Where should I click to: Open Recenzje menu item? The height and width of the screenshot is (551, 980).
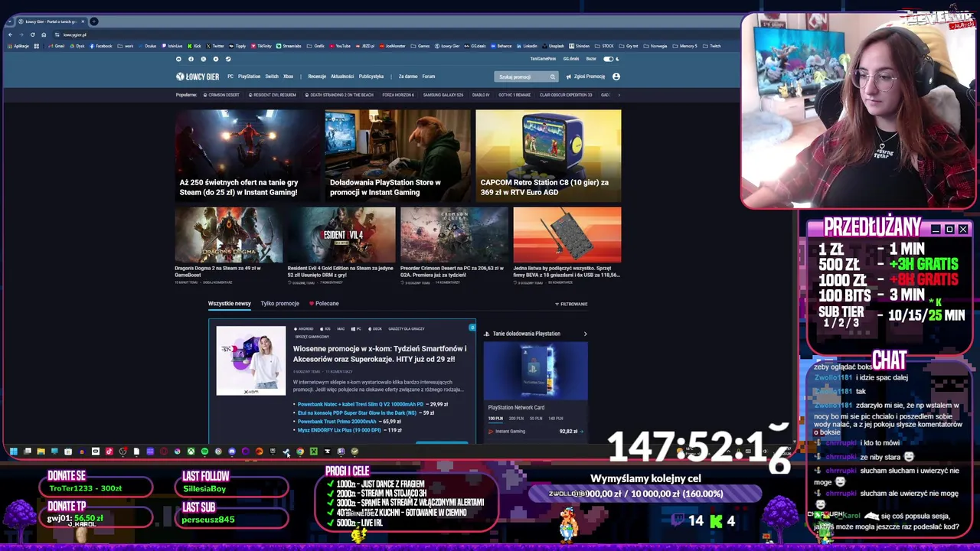[317, 77]
